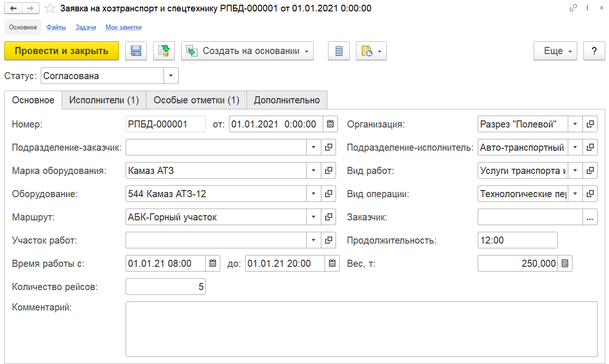This screenshot has height=364, width=609.
Task: Add document to favorites with the star
Action: (x=50, y=9)
